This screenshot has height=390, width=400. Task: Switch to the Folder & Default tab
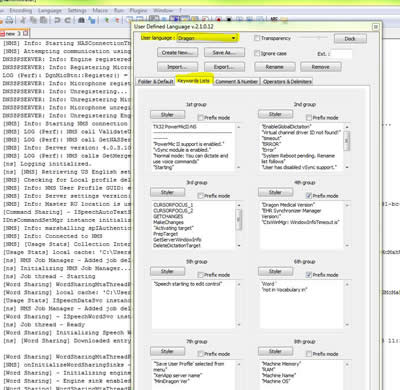point(156,82)
